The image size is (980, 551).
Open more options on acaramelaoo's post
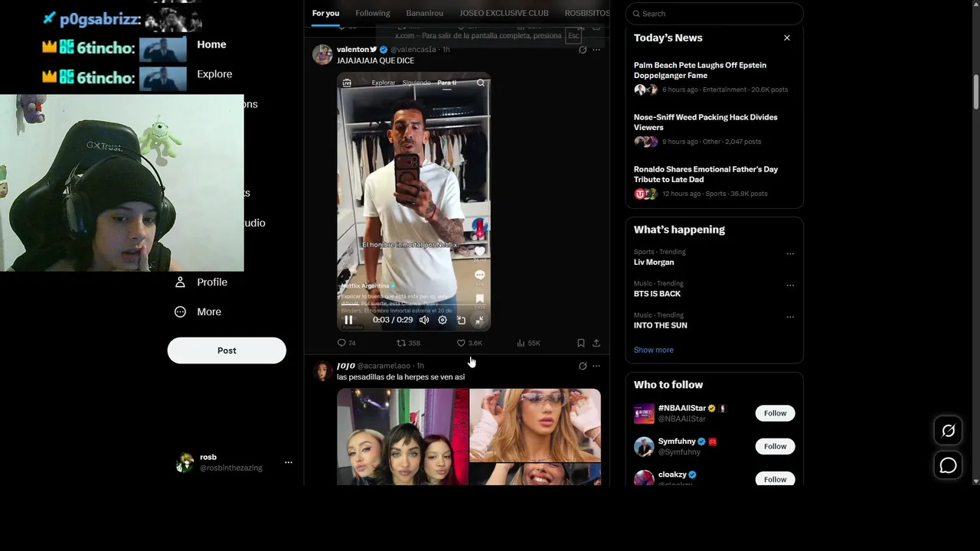(596, 366)
